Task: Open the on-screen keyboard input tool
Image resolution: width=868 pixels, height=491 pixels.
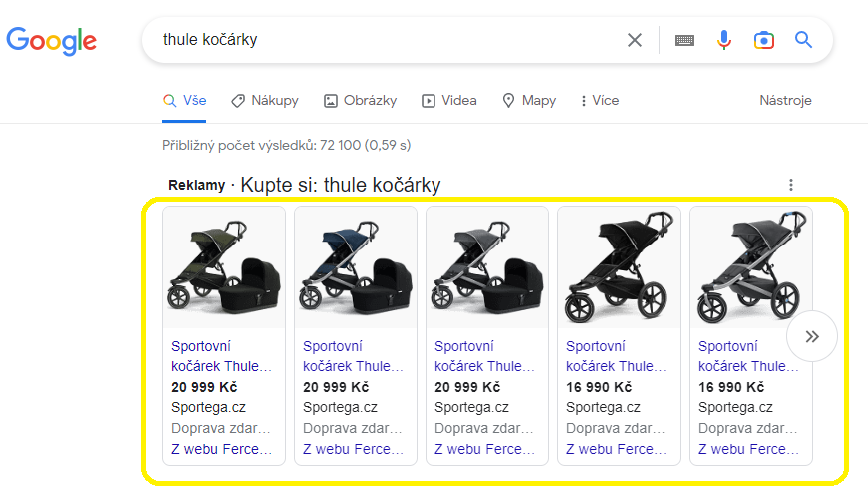Action: (x=684, y=40)
